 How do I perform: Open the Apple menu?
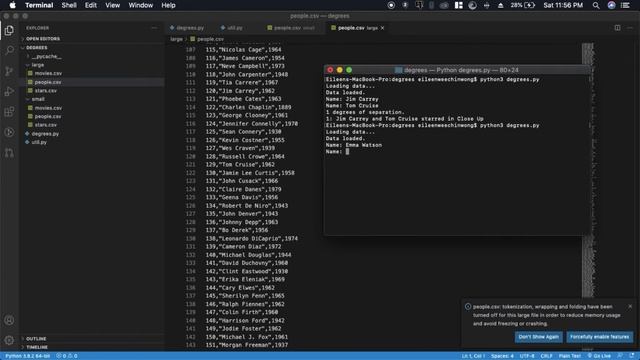coord(12,5)
